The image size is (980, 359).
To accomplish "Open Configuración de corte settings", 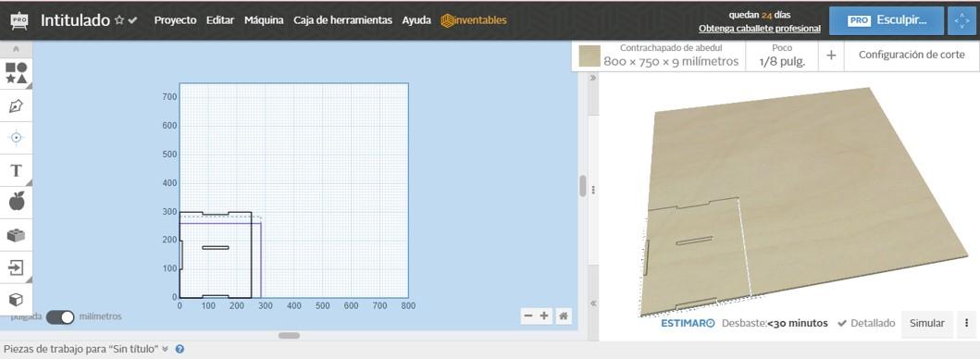I will [912, 55].
